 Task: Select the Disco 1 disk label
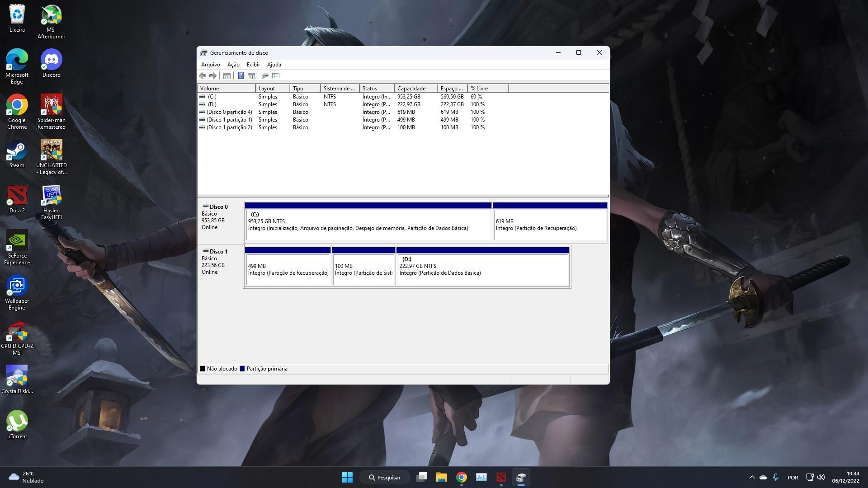pyautogui.click(x=221, y=267)
